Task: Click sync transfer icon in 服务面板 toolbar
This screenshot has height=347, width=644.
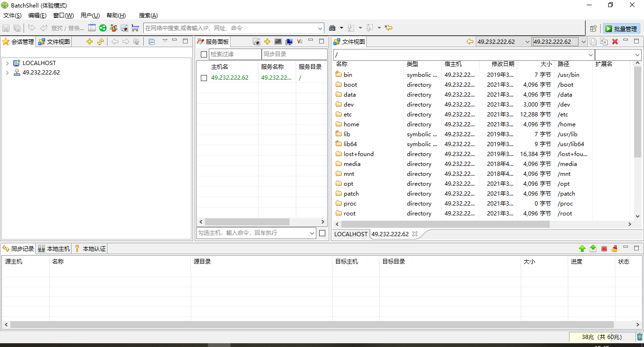Action: tap(256, 41)
